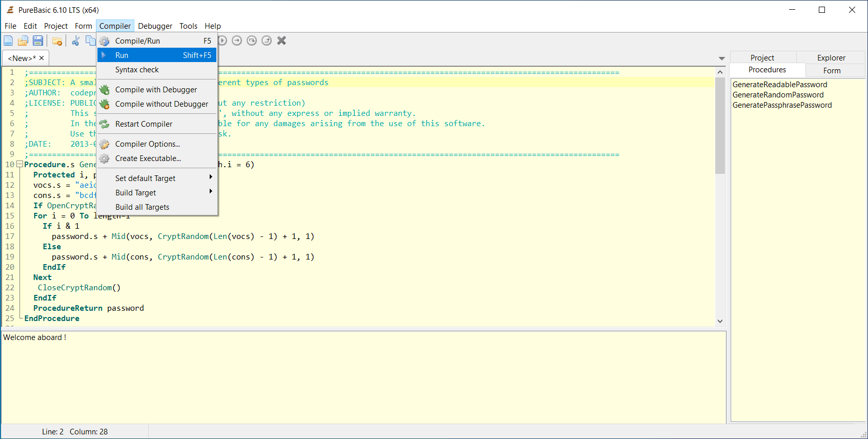Save the file with the floppy icon
The height and width of the screenshot is (439, 868).
[x=38, y=41]
